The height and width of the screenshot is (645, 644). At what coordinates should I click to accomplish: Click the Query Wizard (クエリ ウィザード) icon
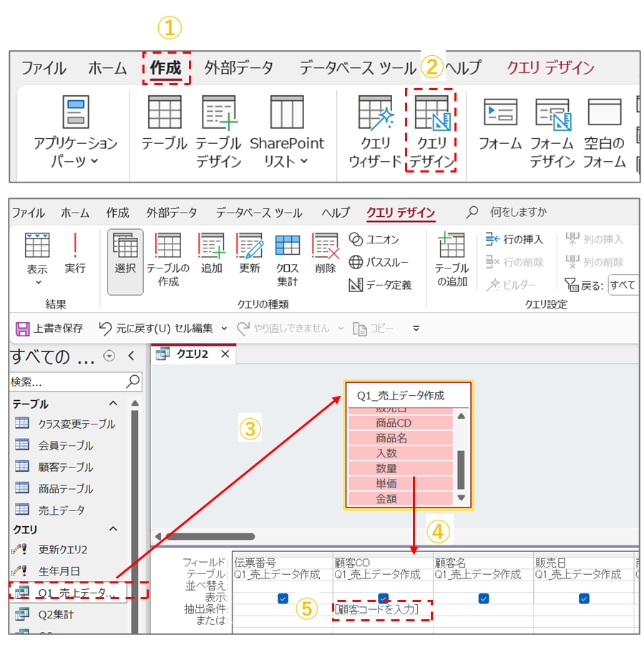point(375,131)
